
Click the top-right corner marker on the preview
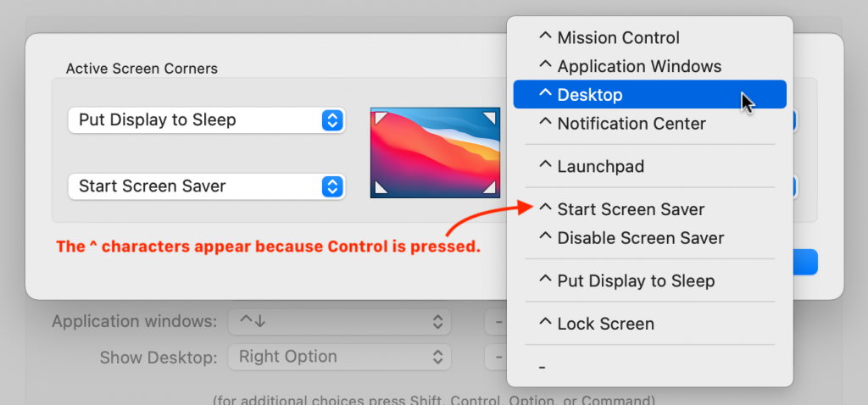(491, 115)
